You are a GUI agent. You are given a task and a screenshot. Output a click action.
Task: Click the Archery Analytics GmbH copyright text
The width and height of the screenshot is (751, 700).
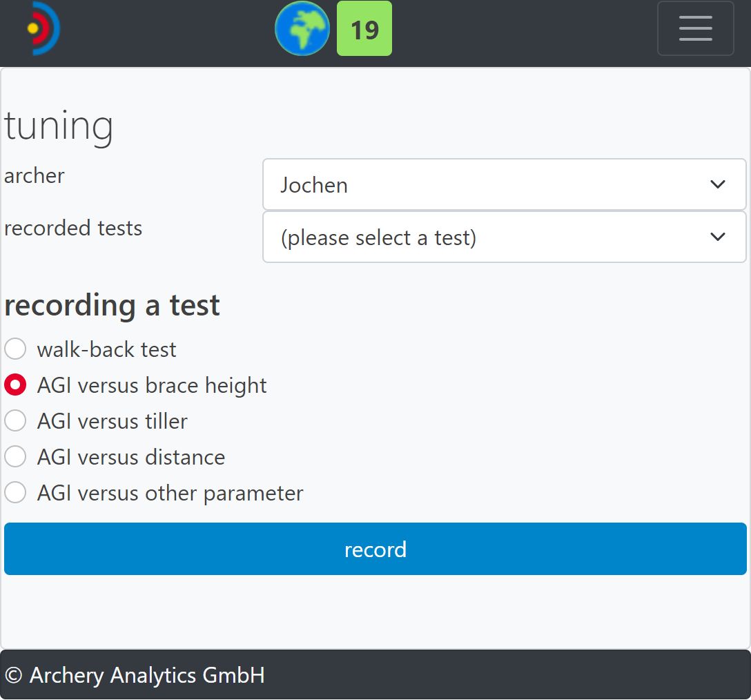point(135,675)
